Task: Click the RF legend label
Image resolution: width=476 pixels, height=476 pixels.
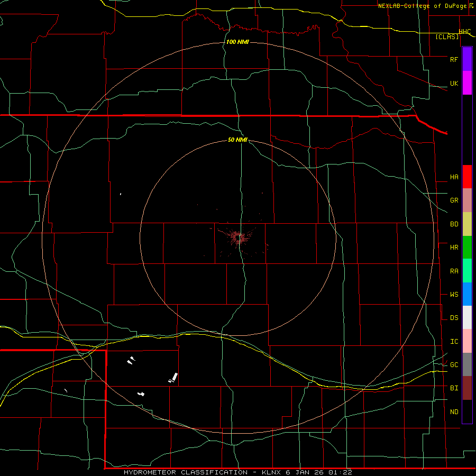Action: (454, 59)
